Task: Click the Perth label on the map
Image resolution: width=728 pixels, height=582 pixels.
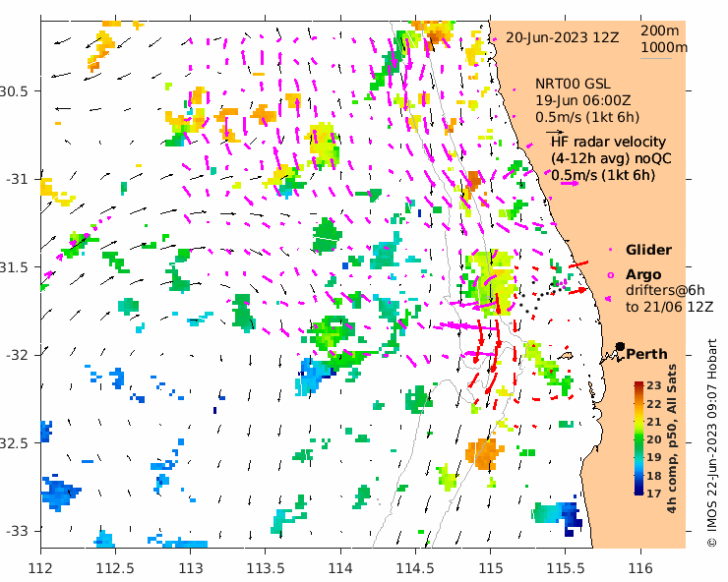Action: (x=646, y=354)
